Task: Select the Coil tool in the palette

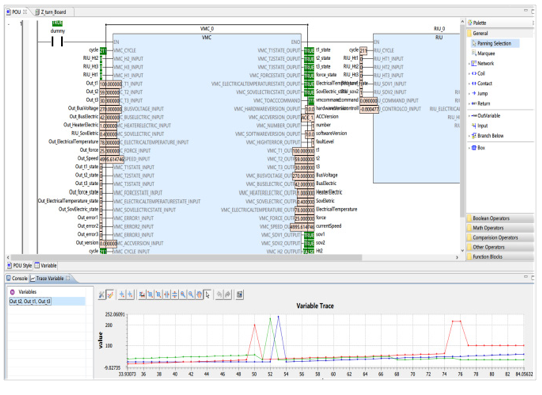Action: pos(481,73)
